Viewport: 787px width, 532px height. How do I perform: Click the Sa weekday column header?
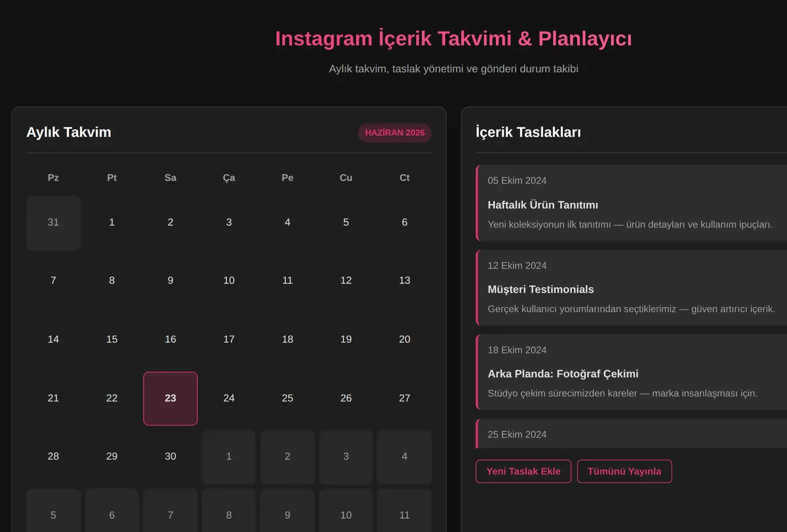coord(171,178)
